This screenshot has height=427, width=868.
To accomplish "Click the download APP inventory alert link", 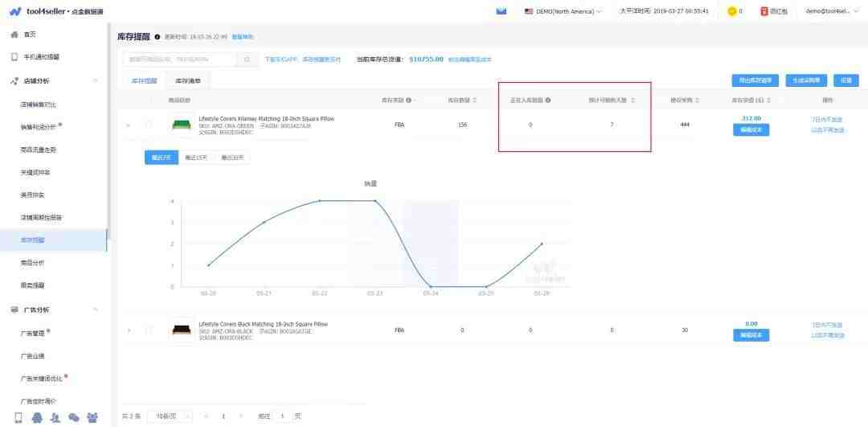I will click(x=302, y=60).
